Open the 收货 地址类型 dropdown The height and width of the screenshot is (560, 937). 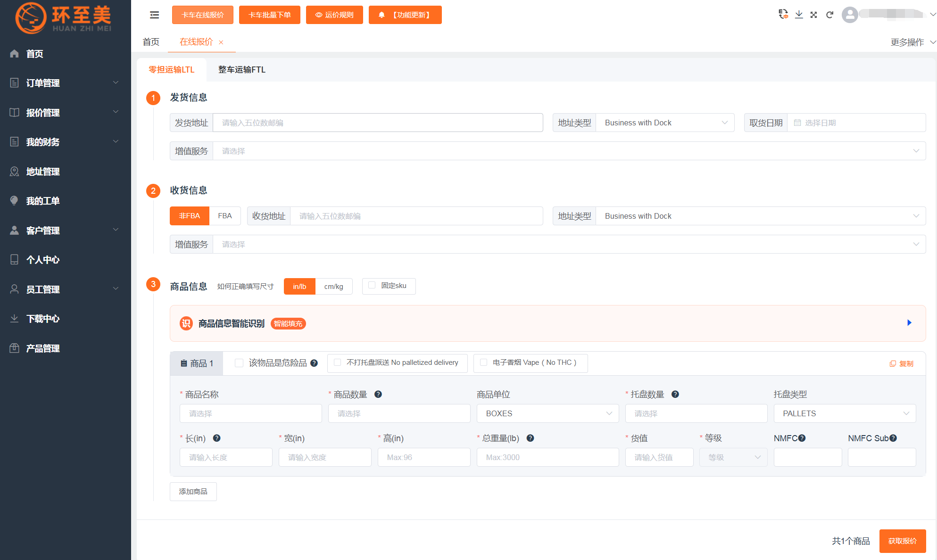pyautogui.click(x=761, y=216)
